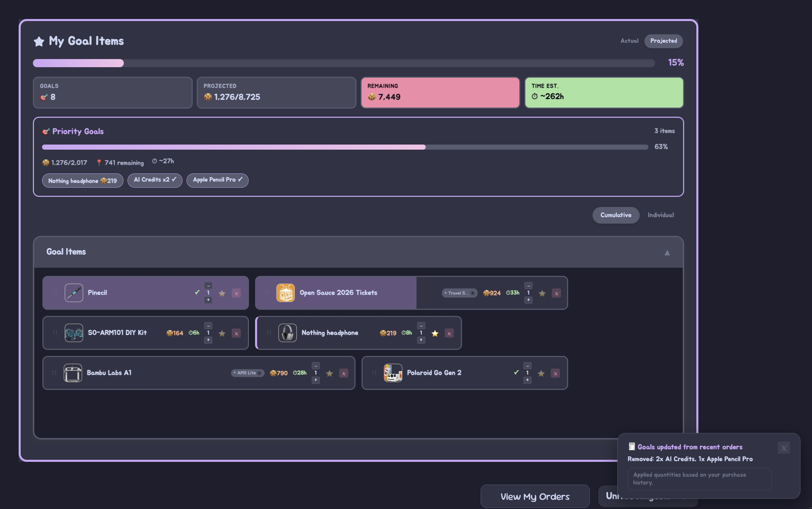This screenshot has height=509, width=812.
Task: Remove the AMS Lite add-on tag
Action: (259, 373)
